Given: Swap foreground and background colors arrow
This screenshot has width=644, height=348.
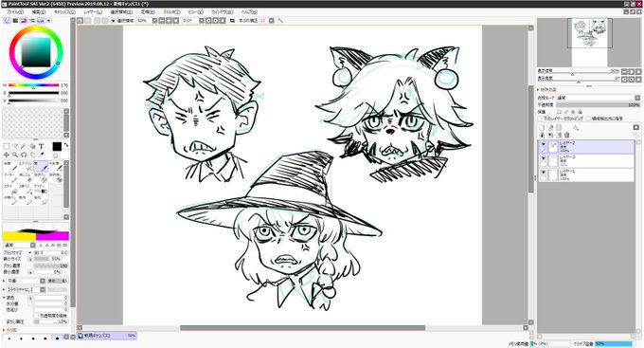Looking at the screenshot, I should pyautogui.click(x=65, y=145).
